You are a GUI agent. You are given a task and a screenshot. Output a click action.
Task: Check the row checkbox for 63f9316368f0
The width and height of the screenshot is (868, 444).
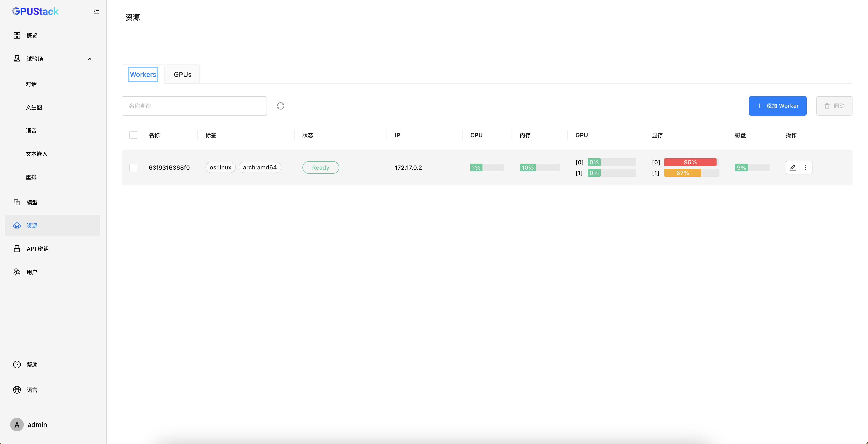[133, 167]
